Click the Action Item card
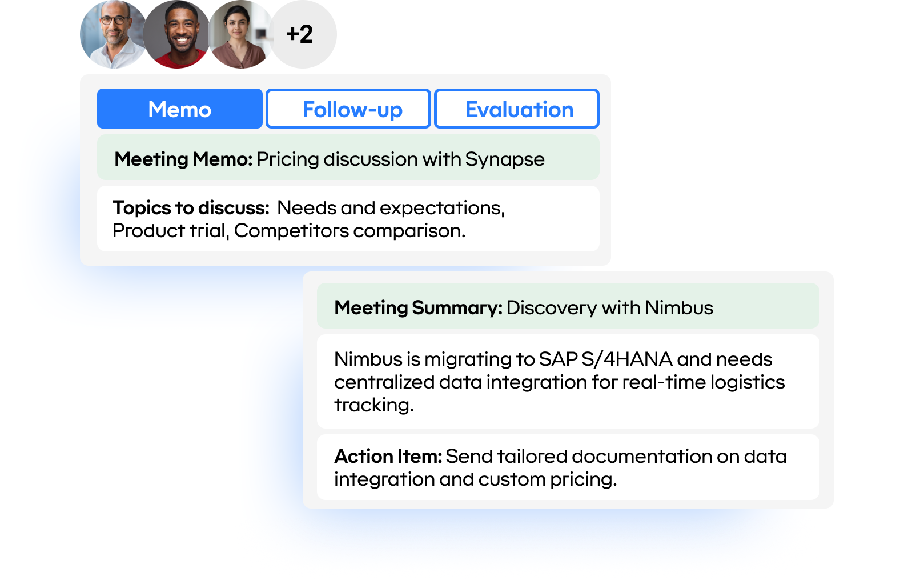Viewport: 924px width, 580px height. tap(567, 467)
